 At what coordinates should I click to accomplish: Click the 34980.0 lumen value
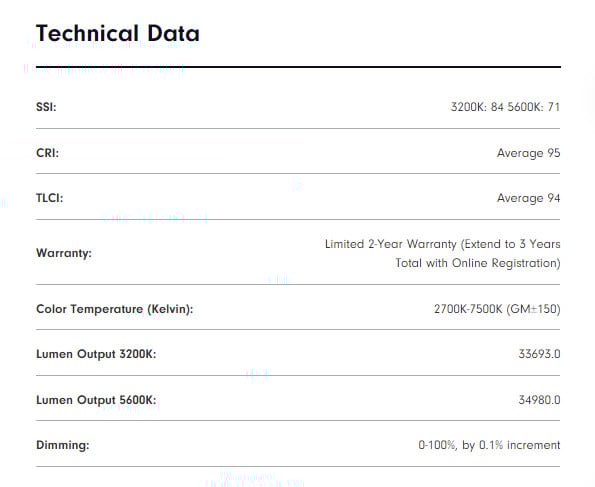[539, 400]
